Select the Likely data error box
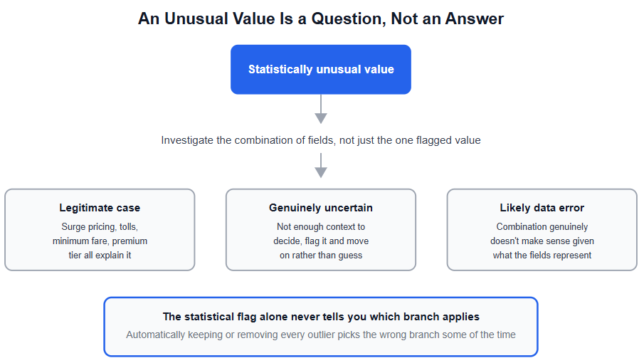The width and height of the screenshot is (644, 363). pos(542,229)
